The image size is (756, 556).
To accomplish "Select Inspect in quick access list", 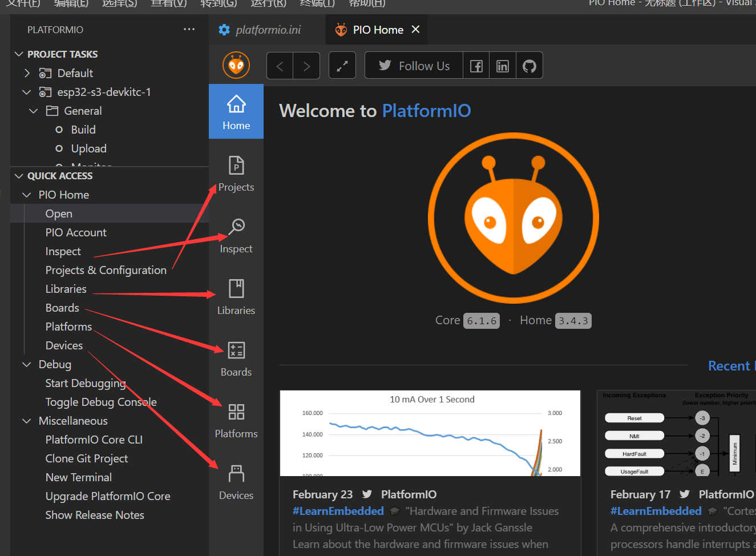I will [63, 251].
